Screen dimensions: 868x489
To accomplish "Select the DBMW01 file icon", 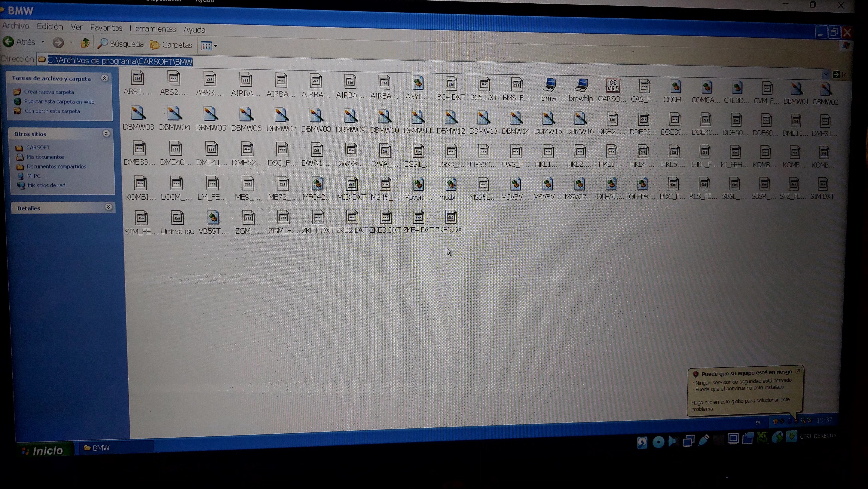I will (796, 93).
